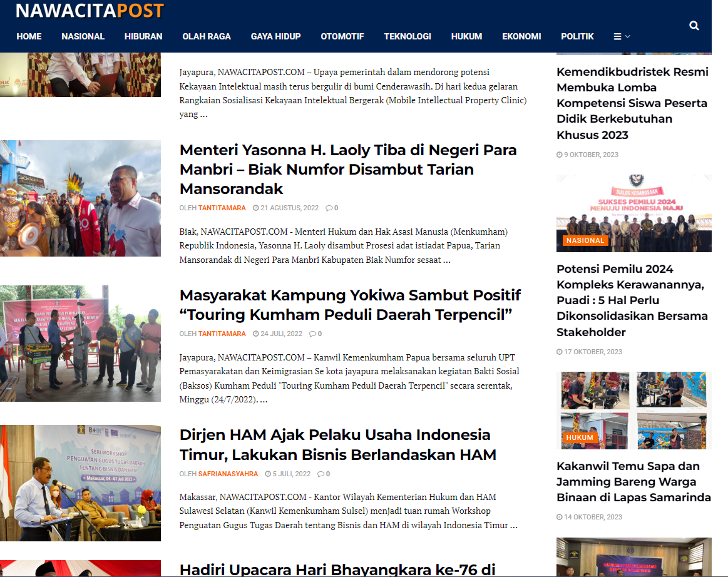Open the EKONOMI navigation item
This screenshot has width=728, height=577.
pyautogui.click(x=521, y=36)
